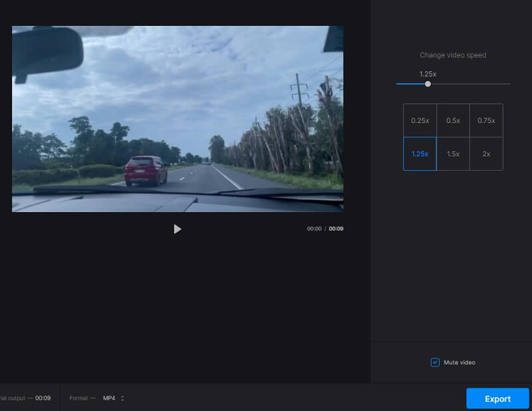This screenshot has width=532, height=411.
Task: Pick the 1.5x speed preset
Action: pyautogui.click(x=453, y=154)
